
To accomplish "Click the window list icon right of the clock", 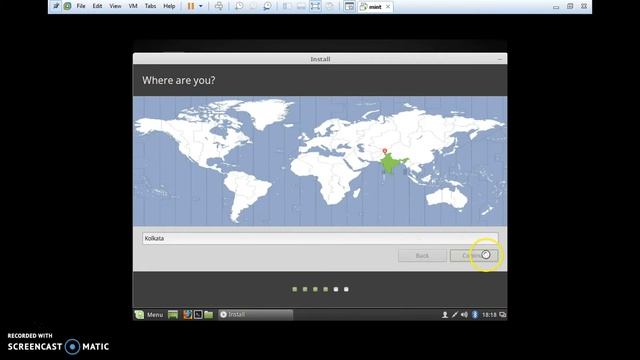I will click(x=502, y=315).
